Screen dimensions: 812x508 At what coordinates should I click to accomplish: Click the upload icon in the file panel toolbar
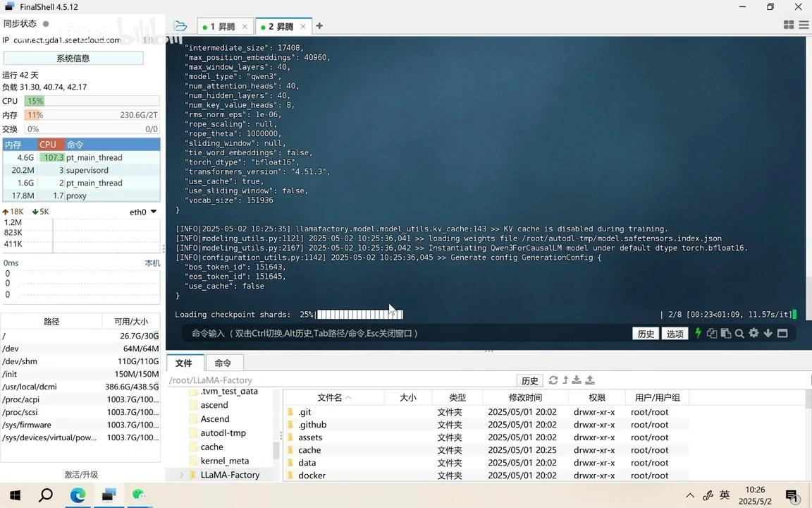(590, 380)
